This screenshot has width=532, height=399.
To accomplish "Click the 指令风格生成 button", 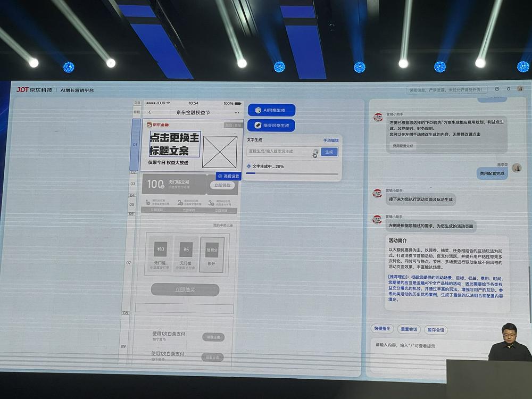I will pos(271,126).
